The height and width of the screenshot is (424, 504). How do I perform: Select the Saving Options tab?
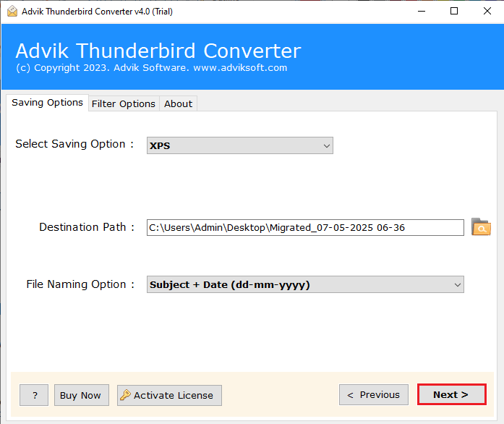(47, 103)
